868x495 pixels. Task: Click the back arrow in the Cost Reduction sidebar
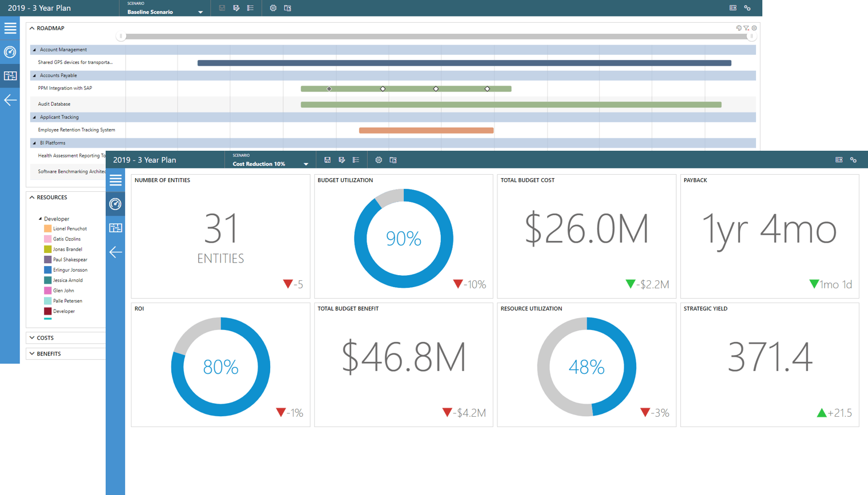click(x=115, y=252)
